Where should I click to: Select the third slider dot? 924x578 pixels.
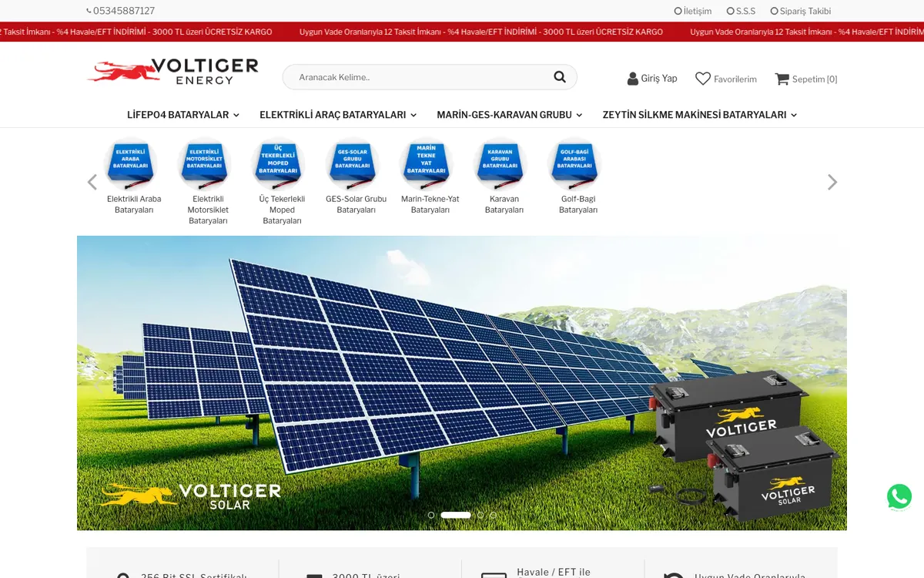click(x=480, y=515)
